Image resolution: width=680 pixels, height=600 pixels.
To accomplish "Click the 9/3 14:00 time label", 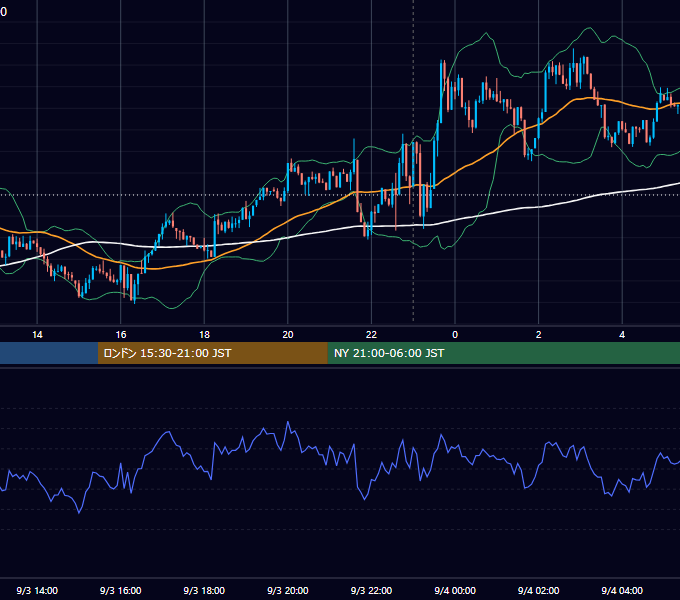I will click(37, 590).
